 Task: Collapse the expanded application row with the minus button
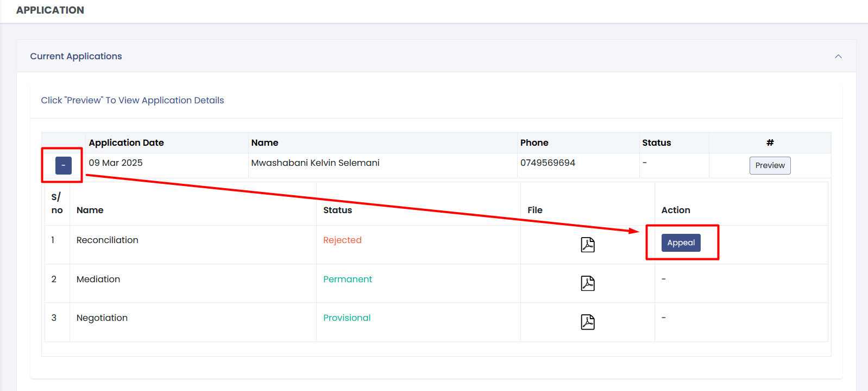[64, 165]
